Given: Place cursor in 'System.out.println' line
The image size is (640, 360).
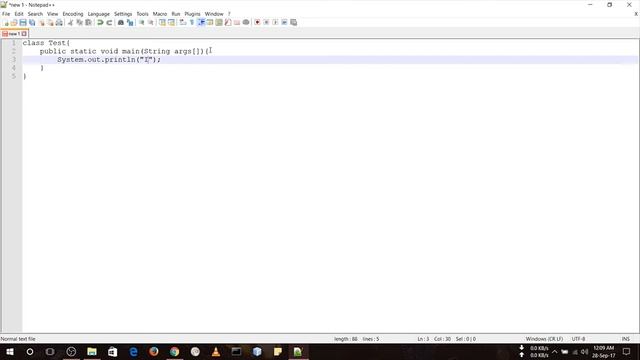Looking at the screenshot, I should pos(330,60).
